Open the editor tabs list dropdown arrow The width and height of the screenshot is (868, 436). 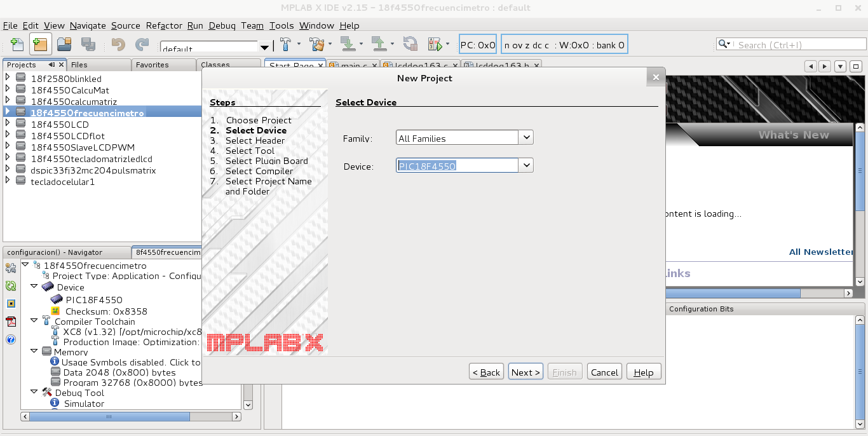pos(840,66)
